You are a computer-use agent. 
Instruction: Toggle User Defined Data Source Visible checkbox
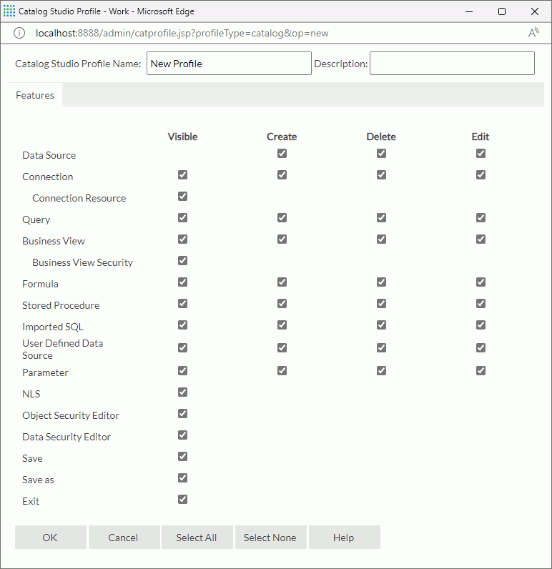[183, 348]
